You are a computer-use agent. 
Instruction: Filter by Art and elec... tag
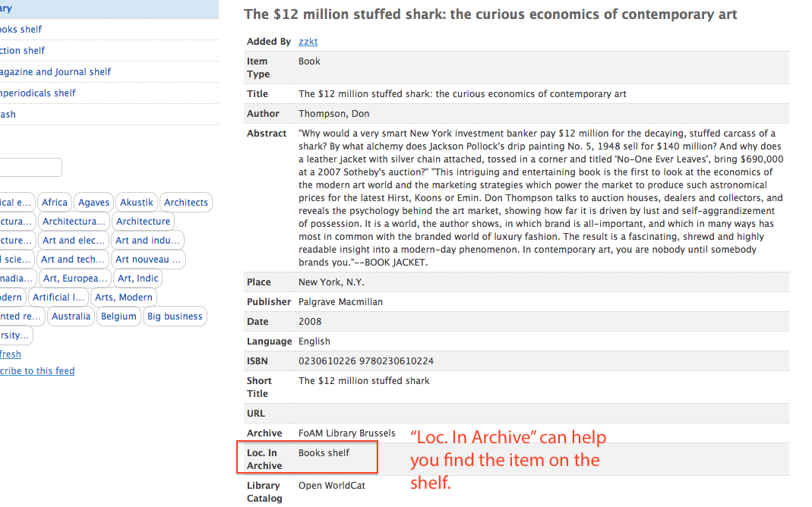[74, 241]
